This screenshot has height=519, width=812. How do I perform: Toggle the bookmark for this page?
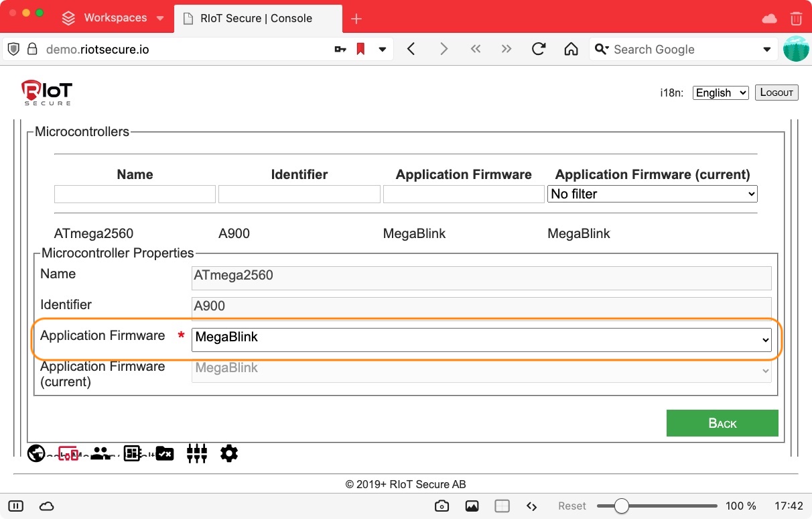pos(360,49)
